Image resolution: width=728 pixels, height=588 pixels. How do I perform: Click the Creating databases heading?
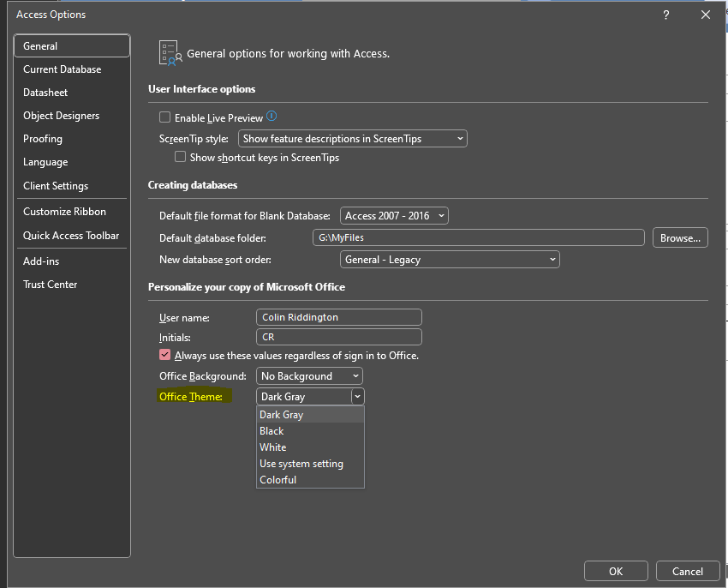(193, 185)
